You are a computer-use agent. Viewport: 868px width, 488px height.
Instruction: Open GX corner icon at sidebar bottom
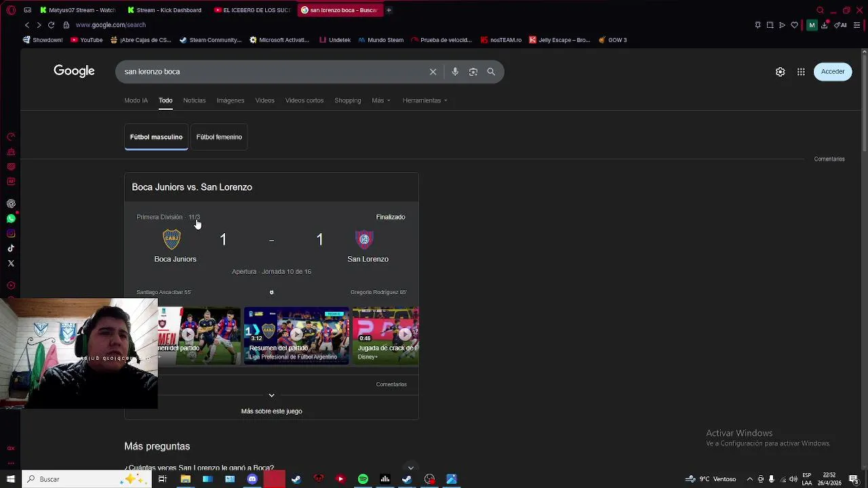(11, 448)
